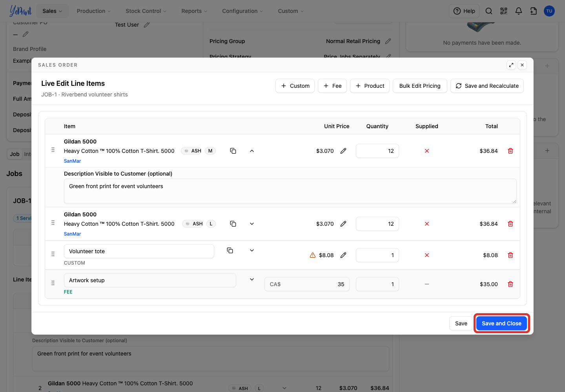The height and width of the screenshot is (392, 565).
Task: Toggle supplied status for Gildan 5000 size L
Action: click(427, 224)
